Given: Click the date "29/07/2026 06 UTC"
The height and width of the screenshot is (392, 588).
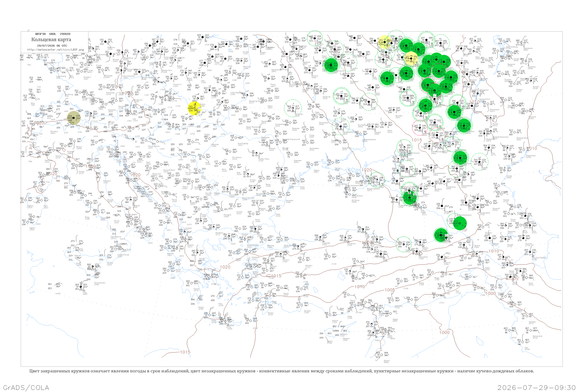Looking at the screenshot, I should 52,46.
